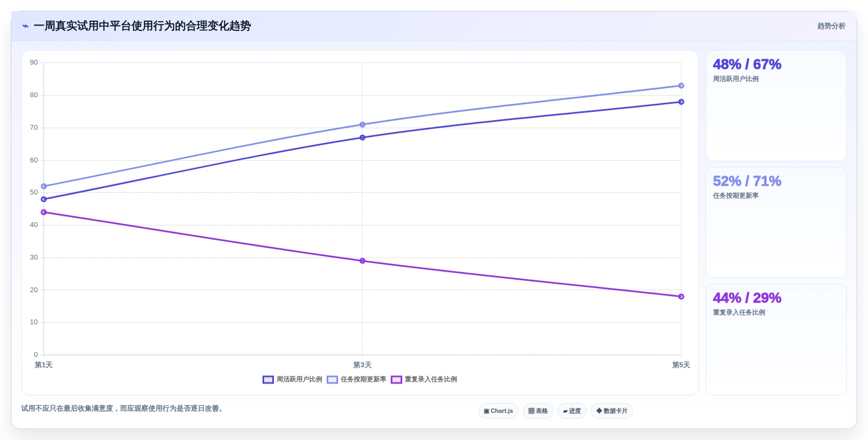Click the 周活跃用户比例 legend color box
This screenshot has width=868, height=440.
[268, 380]
